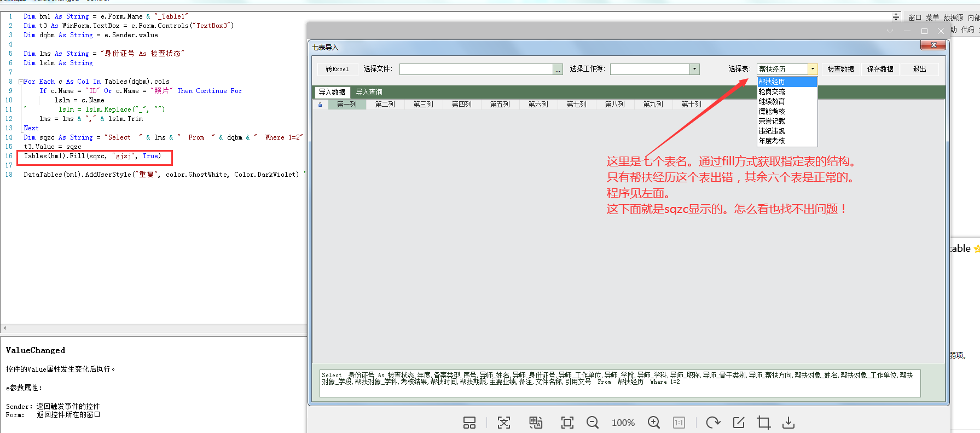Viewport: 980px width, 433px height.
Task: Click the 检查数据 button
Action: coord(840,69)
